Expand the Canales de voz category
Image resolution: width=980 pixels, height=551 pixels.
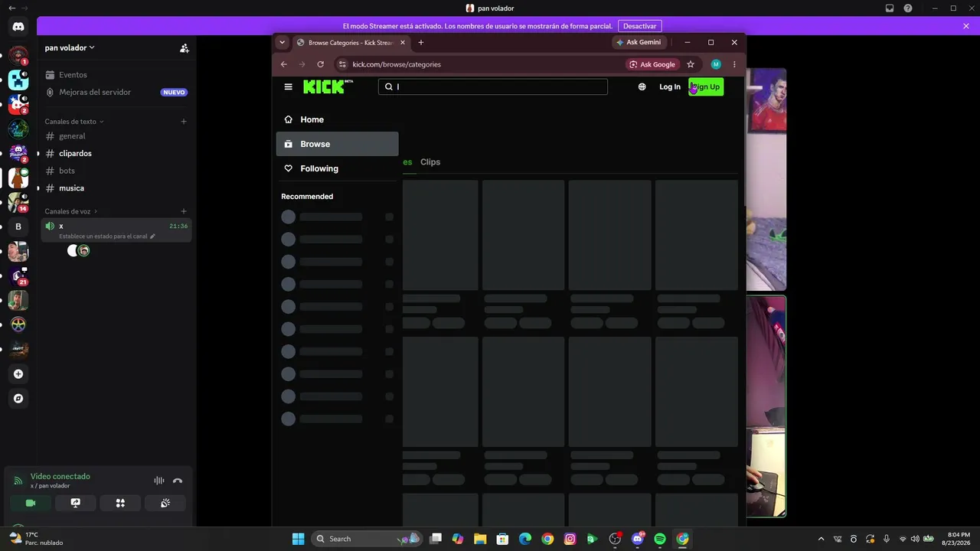71,211
